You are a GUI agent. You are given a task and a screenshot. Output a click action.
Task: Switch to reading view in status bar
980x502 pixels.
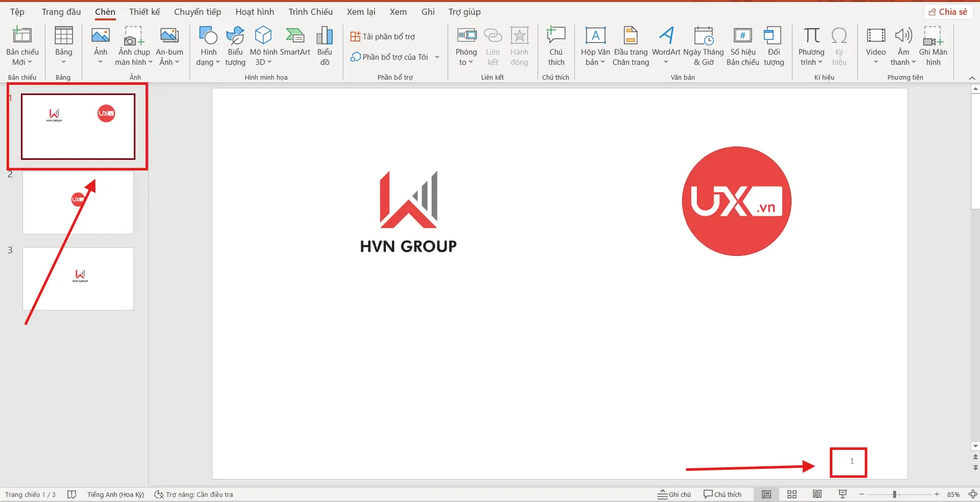click(817, 494)
